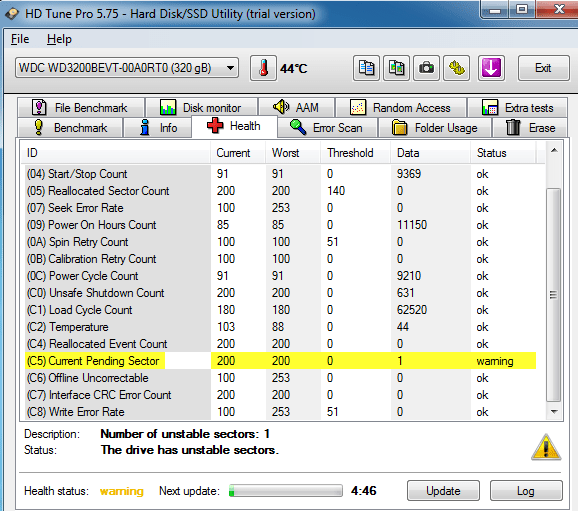Open the Log button

[x=526, y=491]
